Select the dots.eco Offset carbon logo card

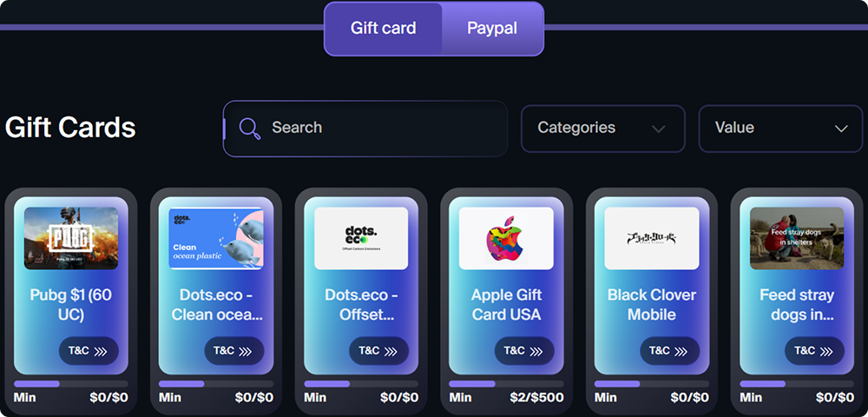[361, 238]
